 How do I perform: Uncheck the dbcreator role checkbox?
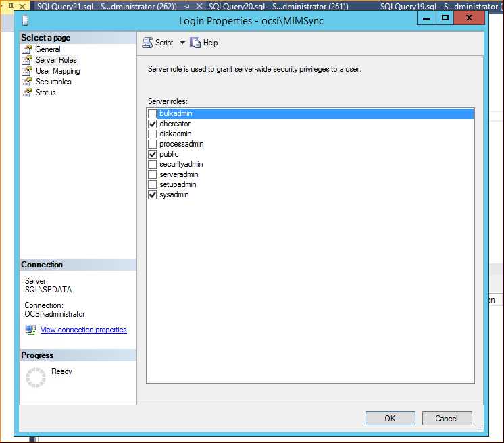[x=153, y=124]
